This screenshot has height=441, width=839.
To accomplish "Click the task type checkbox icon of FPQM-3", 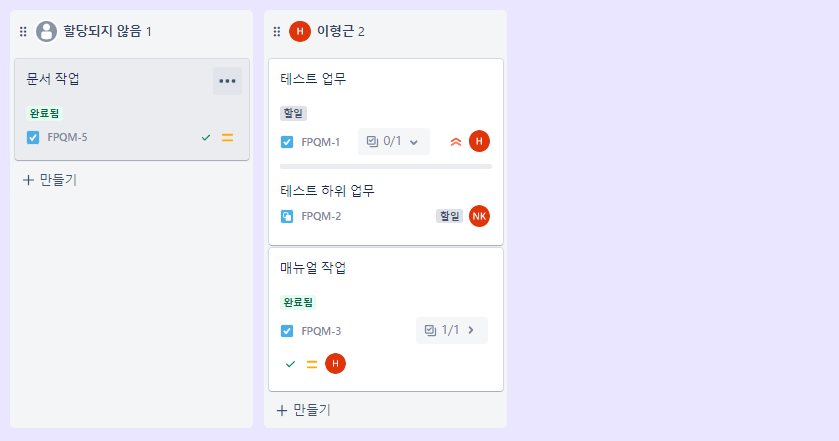I will coord(287,331).
